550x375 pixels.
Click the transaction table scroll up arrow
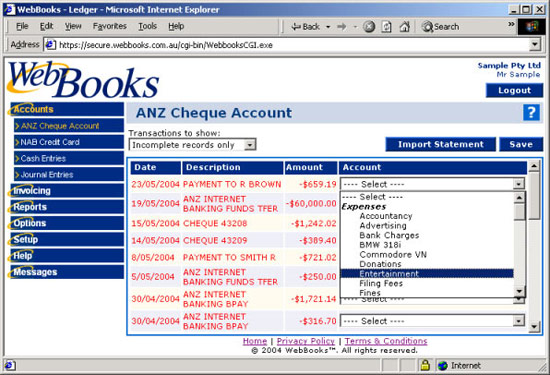[x=534, y=166]
